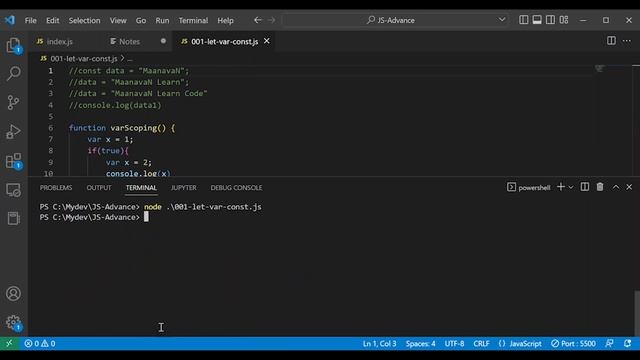The width and height of the screenshot is (640, 360).
Task: Click line 6 function varScoping() code
Action: point(122,128)
